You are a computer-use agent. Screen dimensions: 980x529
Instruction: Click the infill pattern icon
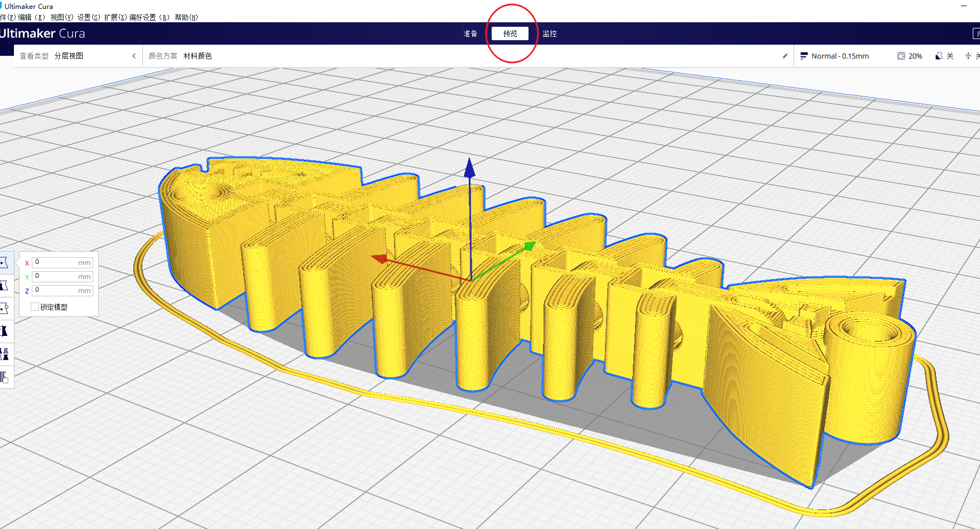pos(901,56)
